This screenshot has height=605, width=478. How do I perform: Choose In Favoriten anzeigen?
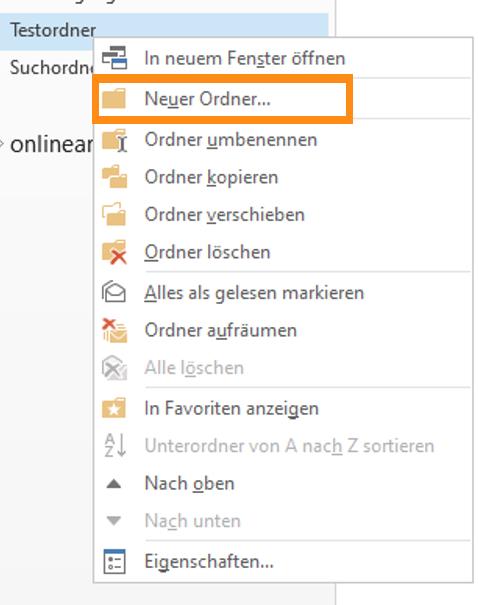pos(283,408)
